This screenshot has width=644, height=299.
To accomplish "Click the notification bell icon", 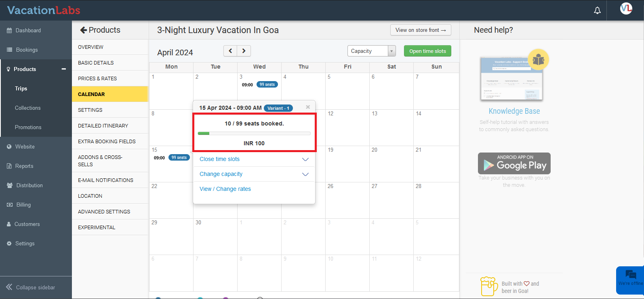I will click(597, 10).
